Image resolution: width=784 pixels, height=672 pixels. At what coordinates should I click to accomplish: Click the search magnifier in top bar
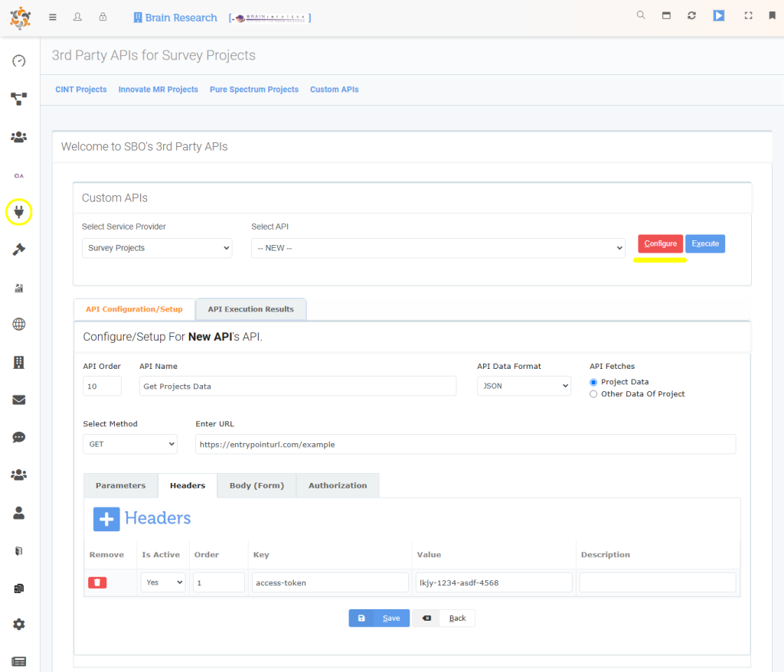point(641,15)
